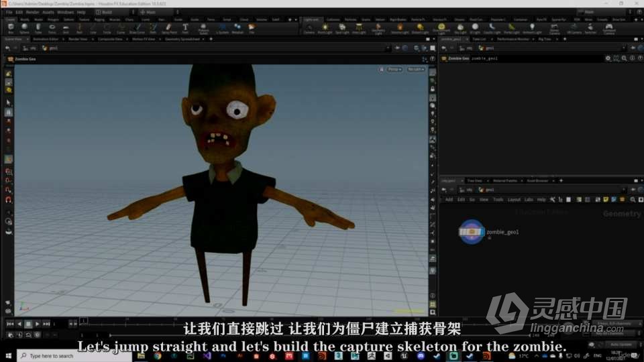Viewport: 644px width, 362px height.
Task: Add a Sky Light
Action: [460, 28]
